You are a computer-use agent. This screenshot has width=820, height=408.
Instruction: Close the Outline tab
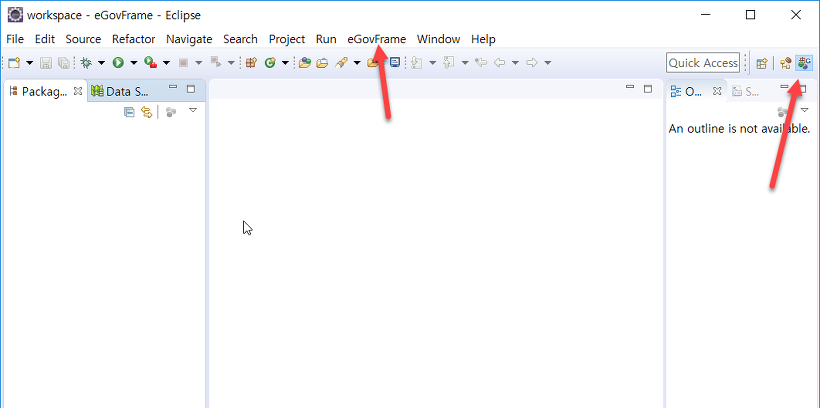click(x=718, y=91)
